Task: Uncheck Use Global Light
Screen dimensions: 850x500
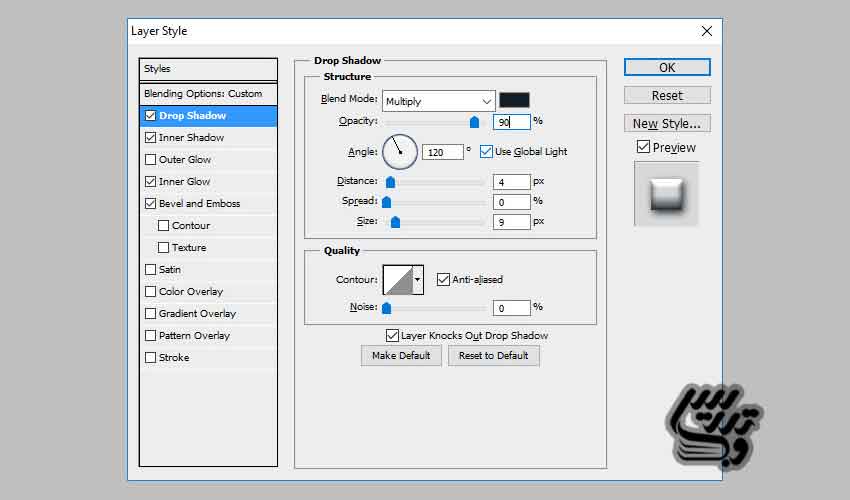Action: point(487,152)
